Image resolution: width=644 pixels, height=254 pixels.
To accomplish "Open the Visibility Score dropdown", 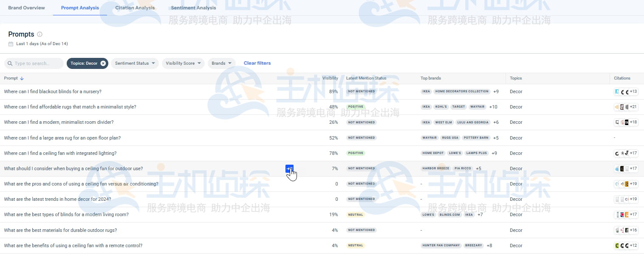I will coord(183,63).
